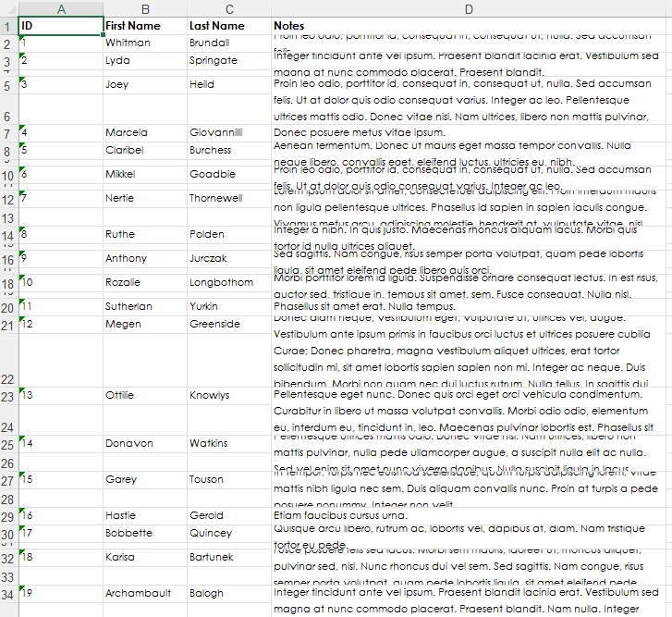Viewport: 672px width, 617px height.
Task: Click the 'Last Name' header cell
Action: [228, 26]
